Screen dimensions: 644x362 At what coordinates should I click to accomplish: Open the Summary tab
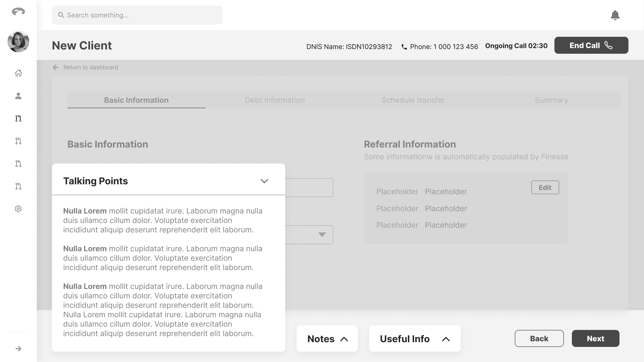(x=551, y=100)
